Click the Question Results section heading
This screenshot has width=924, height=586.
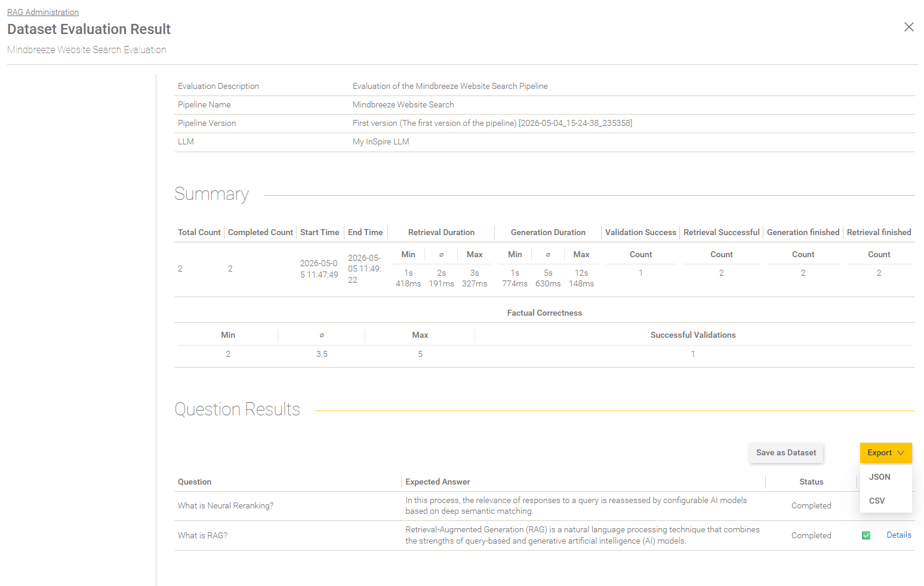(237, 409)
